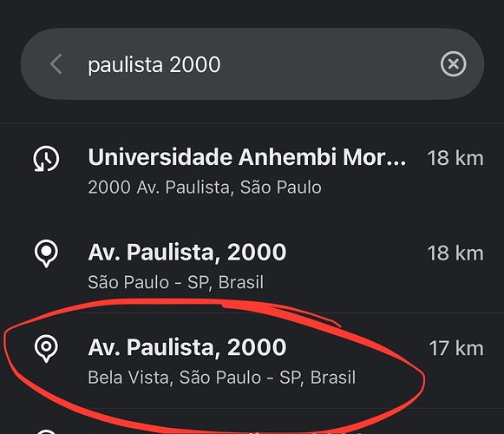Tap 18 km distance on second pin result
The image size is (504, 434).
coord(455,253)
